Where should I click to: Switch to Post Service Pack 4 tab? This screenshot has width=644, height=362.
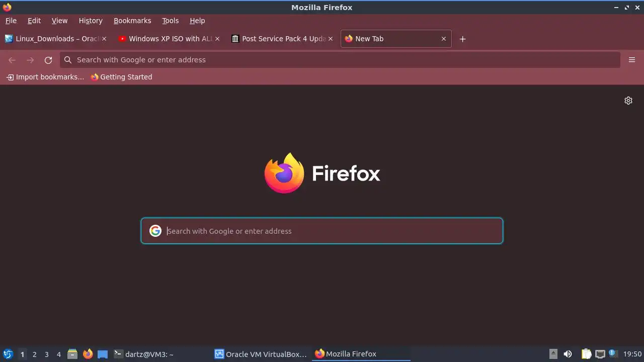tap(282, 39)
